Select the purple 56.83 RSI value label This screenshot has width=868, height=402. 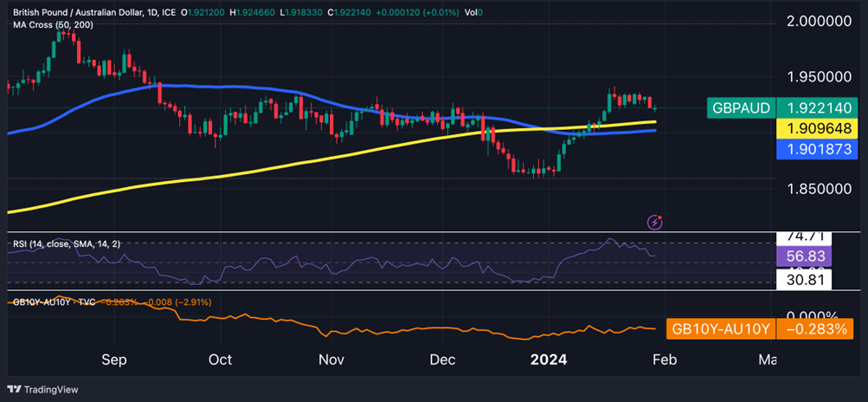point(806,257)
